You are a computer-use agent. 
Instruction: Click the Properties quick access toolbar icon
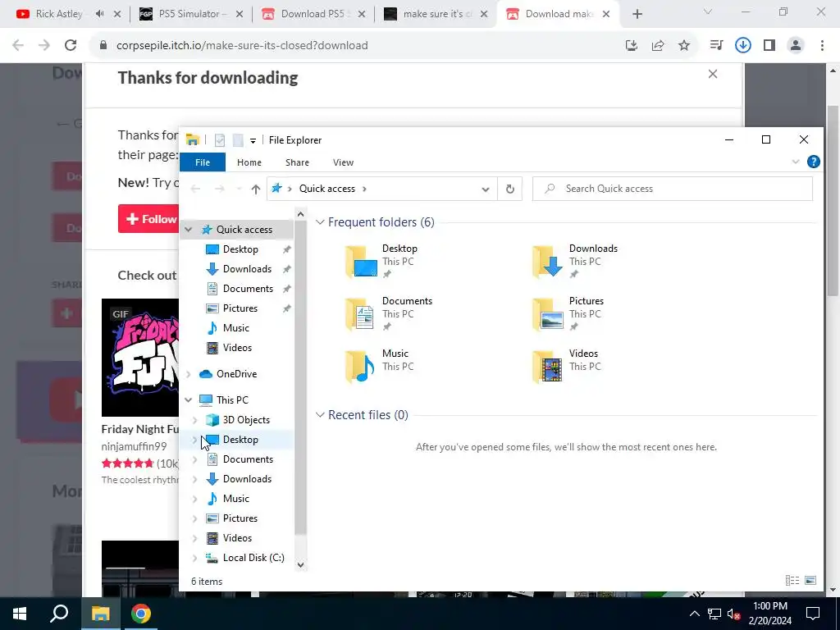[220, 140]
